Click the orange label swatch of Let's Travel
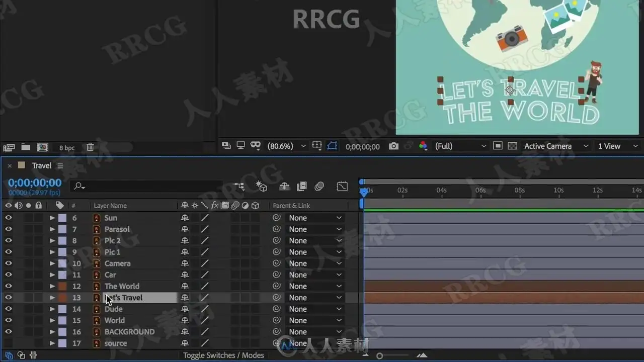Viewport: 644px width, 362px height. pyautogui.click(x=62, y=298)
